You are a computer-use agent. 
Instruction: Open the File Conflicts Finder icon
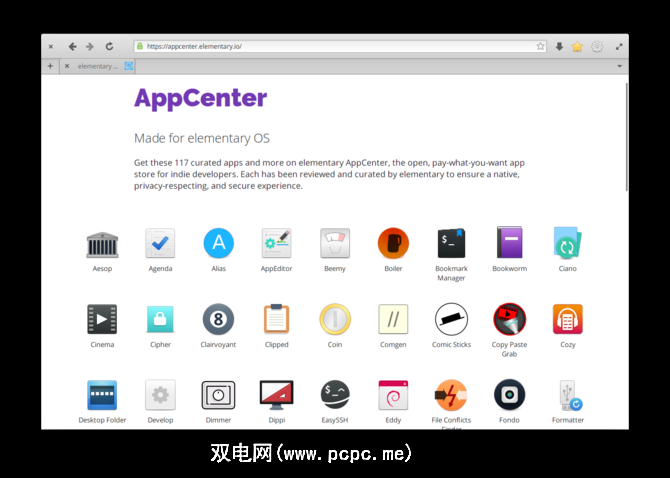[x=451, y=395]
